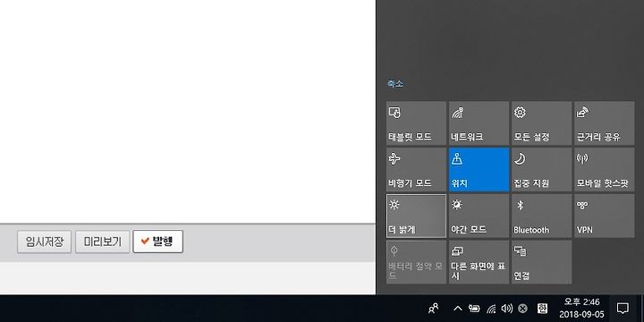This screenshot has height=322, width=644.
Task: Open the 다른 화면에 표시 tile
Action: point(479,262)
